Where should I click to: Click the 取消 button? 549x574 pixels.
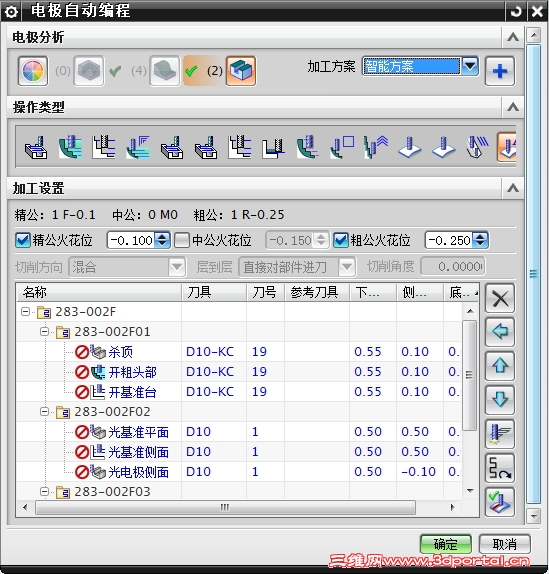point(504,544)
